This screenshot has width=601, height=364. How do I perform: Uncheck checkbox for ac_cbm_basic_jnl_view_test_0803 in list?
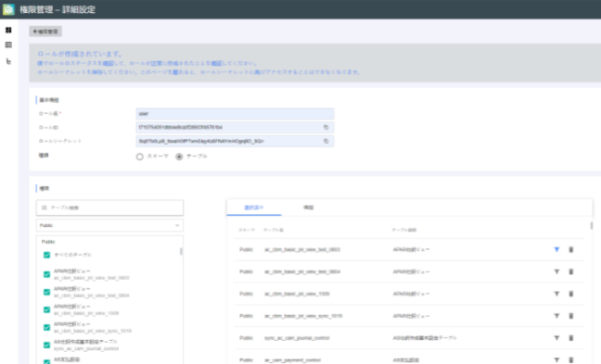(x=46, y=274)
